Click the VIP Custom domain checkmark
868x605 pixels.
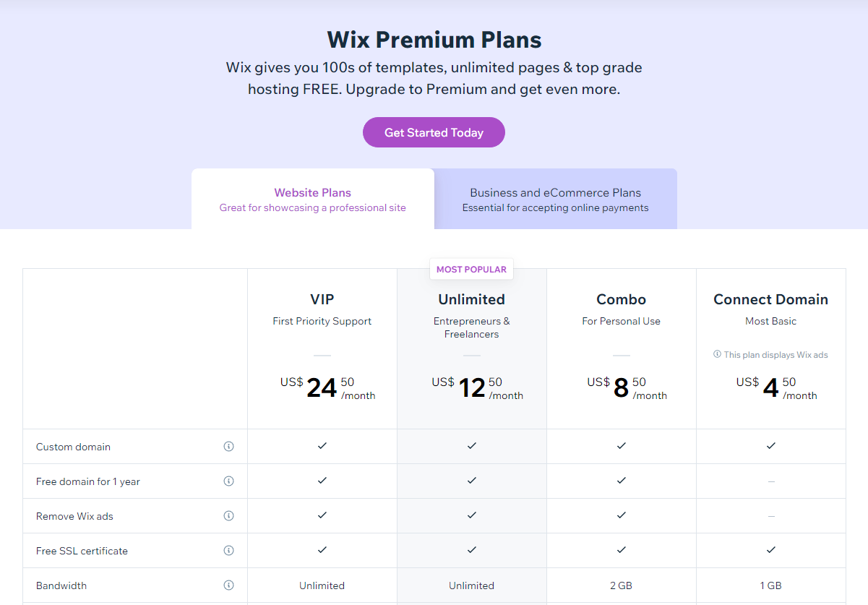(x=322, y=446)
